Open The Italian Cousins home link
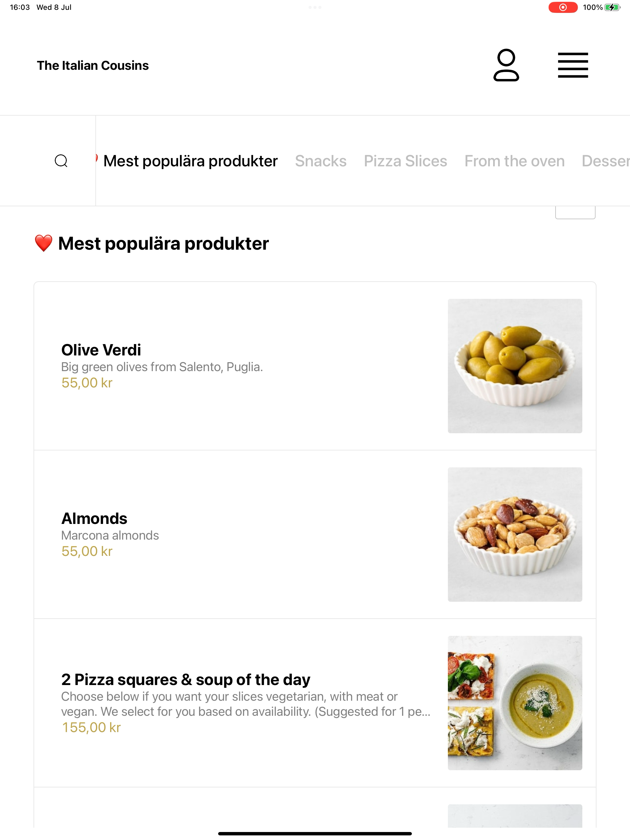 pos(93,65)
